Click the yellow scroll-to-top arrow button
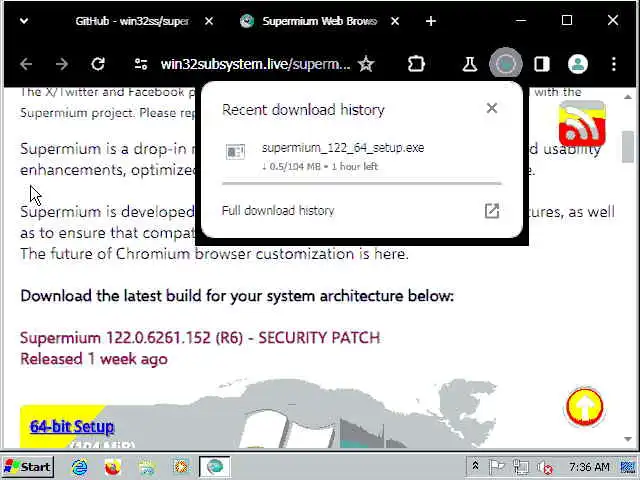Screen dimensions: 640x480 click(584, 407)
